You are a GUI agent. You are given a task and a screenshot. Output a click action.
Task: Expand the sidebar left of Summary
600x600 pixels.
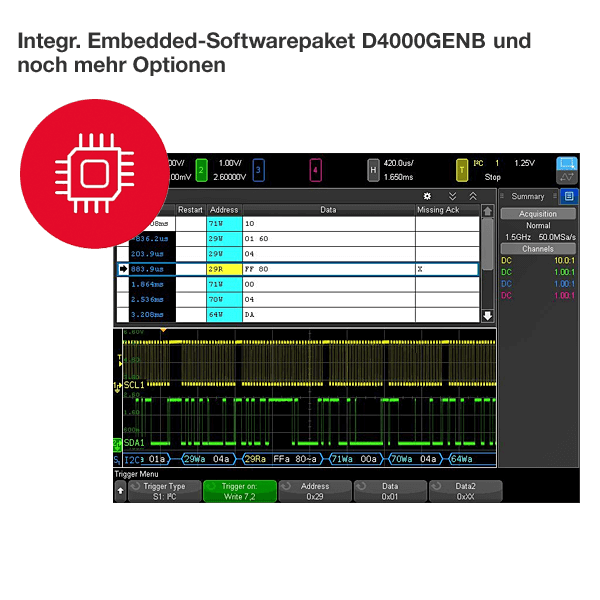(504, 196)
